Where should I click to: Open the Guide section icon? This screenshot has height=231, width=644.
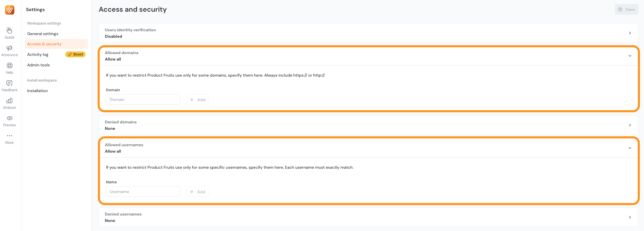coord(9,30)
